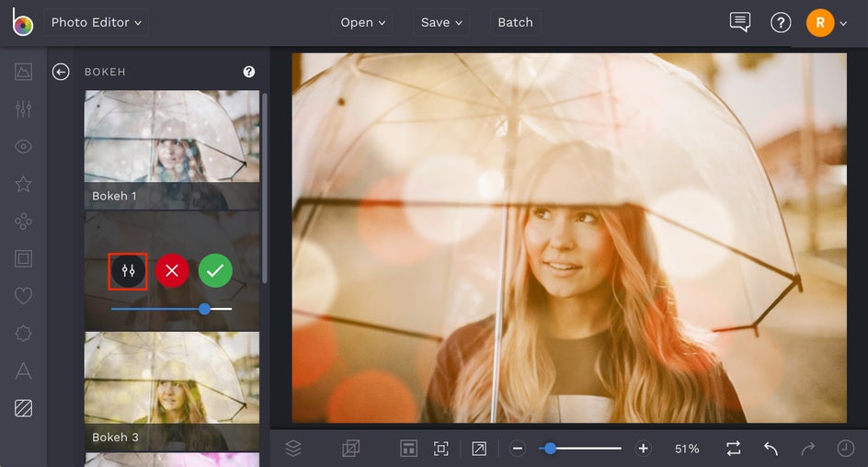Click the BeFunky logo icon

tap(23, 23)
